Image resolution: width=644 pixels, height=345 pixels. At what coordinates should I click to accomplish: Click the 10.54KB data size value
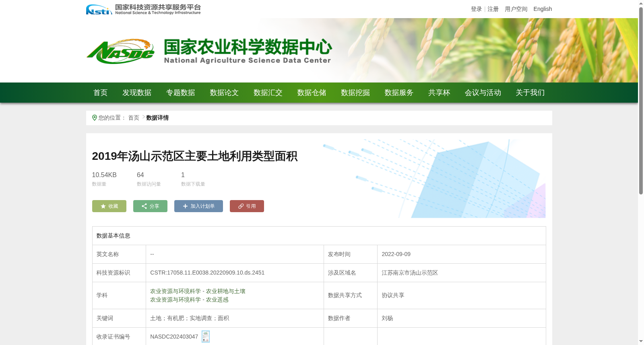(x=104, y=175)
